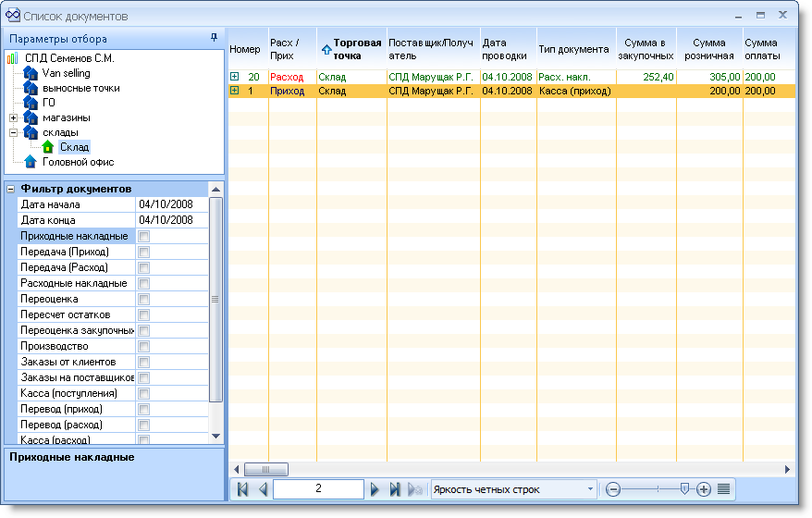Tick the Переоценка checkbox
Image resolution: width=812 pixels, height=518 pixels.
pos(144,299)
